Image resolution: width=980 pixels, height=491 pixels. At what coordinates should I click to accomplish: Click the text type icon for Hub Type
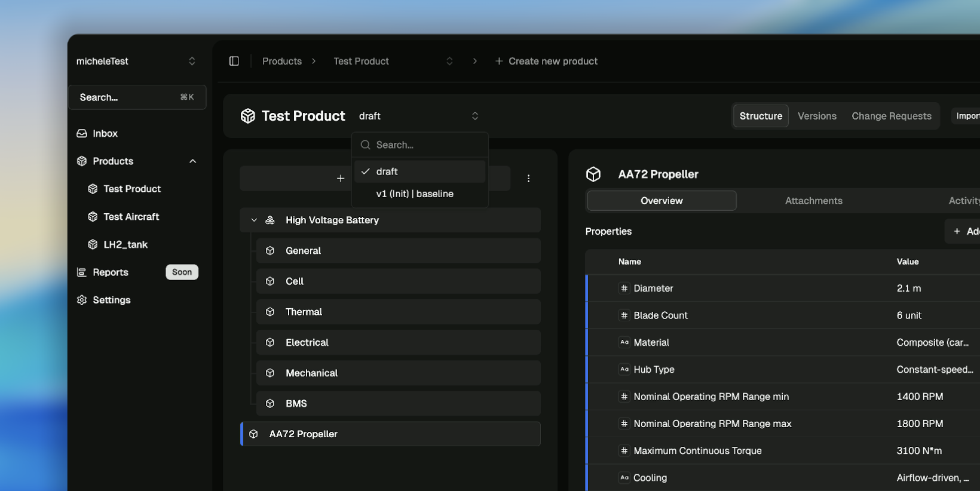pos(624,369)
